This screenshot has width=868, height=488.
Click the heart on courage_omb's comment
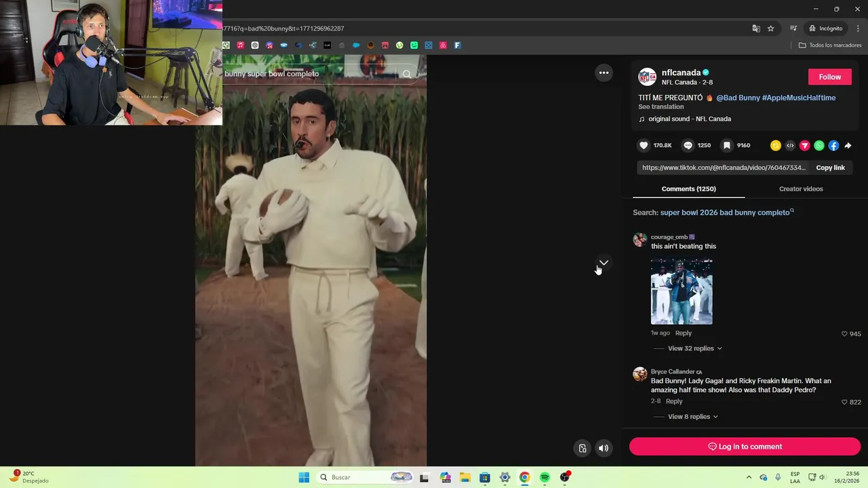(844, 333)
